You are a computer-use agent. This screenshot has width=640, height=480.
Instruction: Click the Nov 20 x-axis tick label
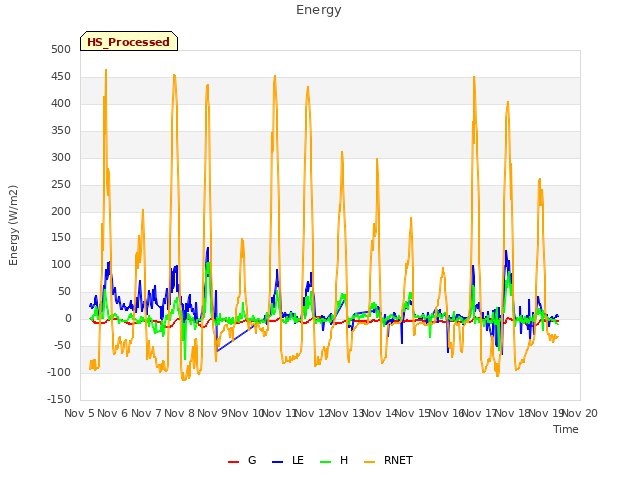(x=580, y=413)
